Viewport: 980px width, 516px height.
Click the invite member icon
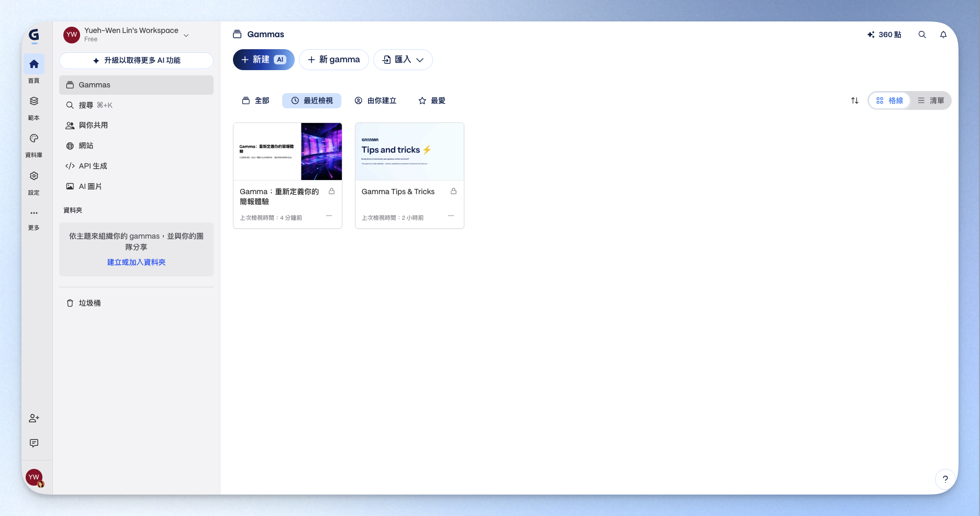pos(34,418)
